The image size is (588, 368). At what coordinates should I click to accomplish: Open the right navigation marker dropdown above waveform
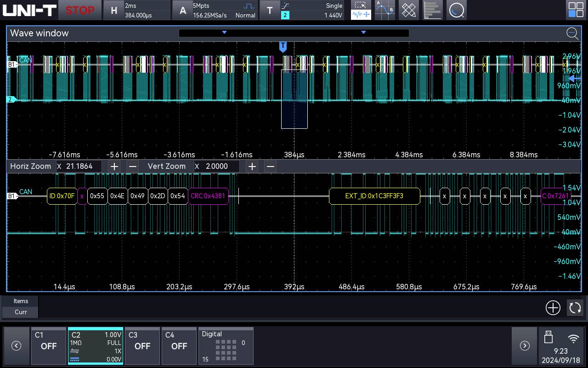[363, 33]
